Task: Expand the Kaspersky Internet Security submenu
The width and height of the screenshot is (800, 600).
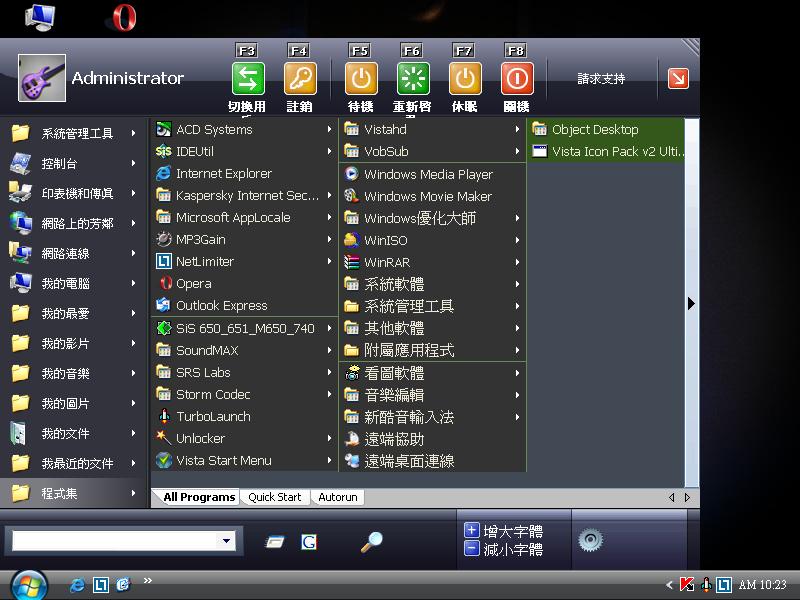Action: 245,195
